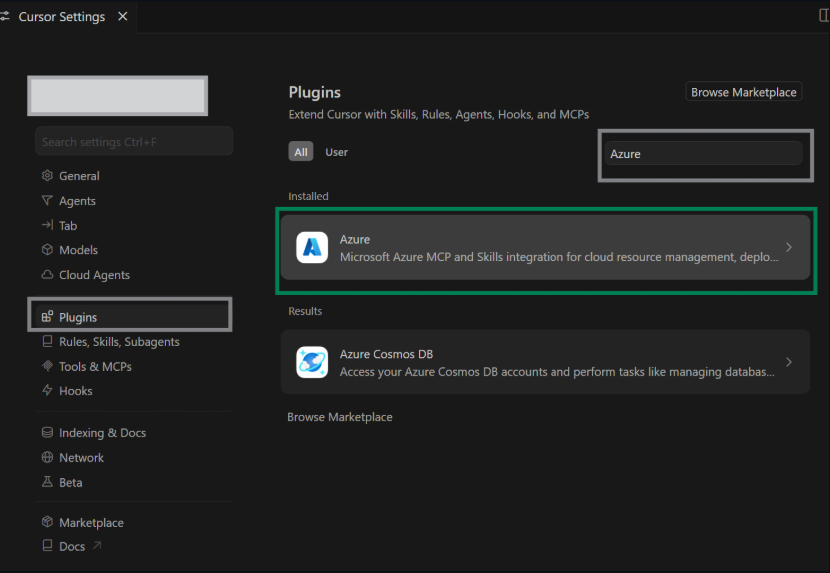The width and height of the screenshot is (830, 573).
Task: Click the Azure plugin logo
Action: [312, 247]
